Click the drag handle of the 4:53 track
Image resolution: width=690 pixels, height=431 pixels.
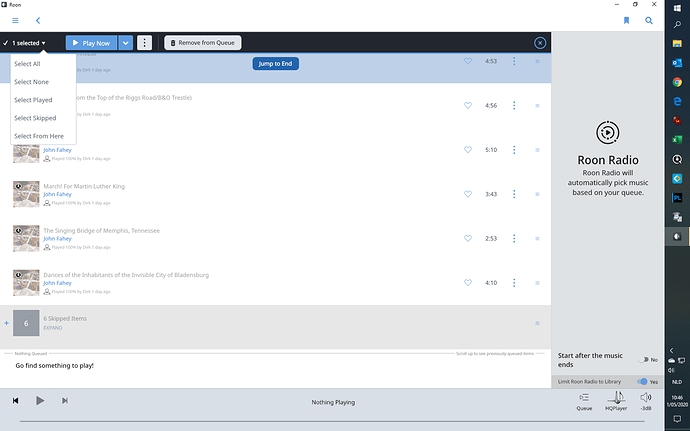(x=537, y=61)
